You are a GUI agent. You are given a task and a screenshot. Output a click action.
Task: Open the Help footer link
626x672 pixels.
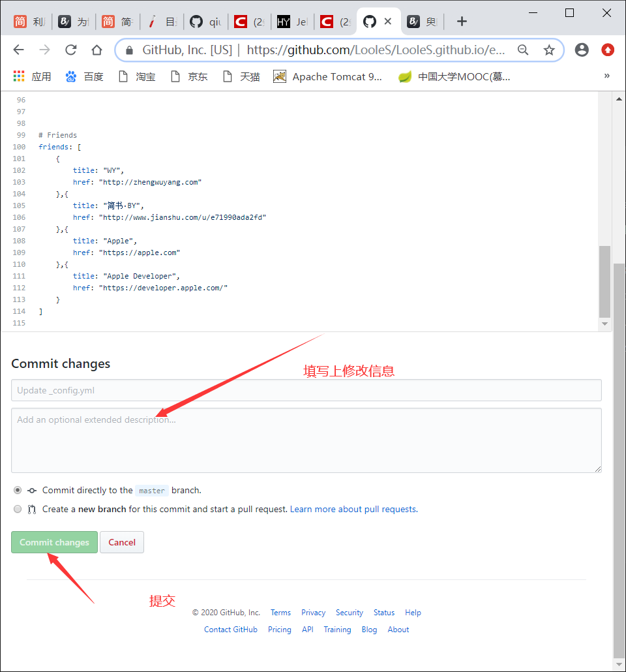coord(413,613)
